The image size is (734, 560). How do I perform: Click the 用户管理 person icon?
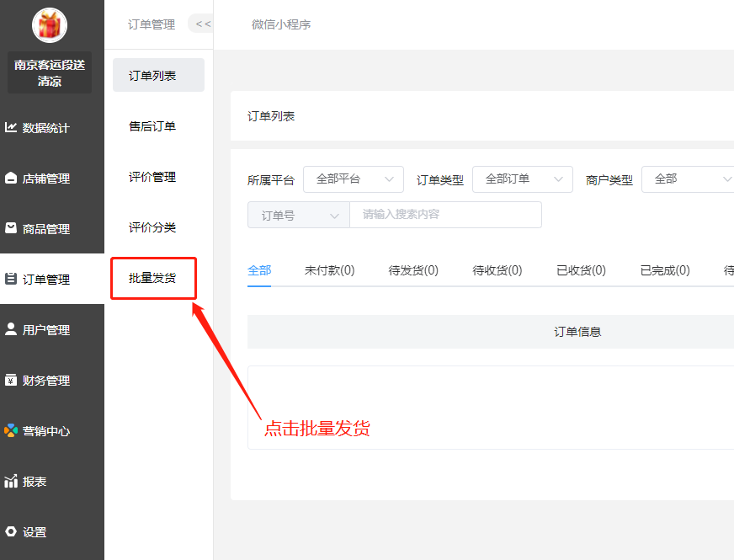pos(11,329)
